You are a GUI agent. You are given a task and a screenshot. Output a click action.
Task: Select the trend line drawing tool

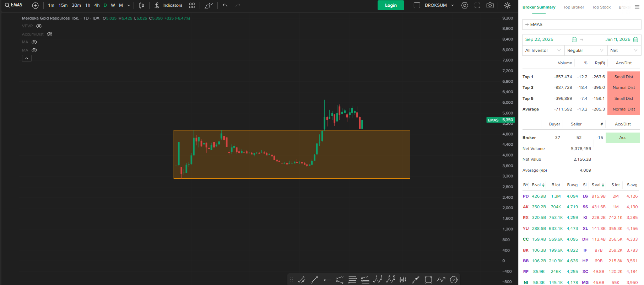point(314,280)
